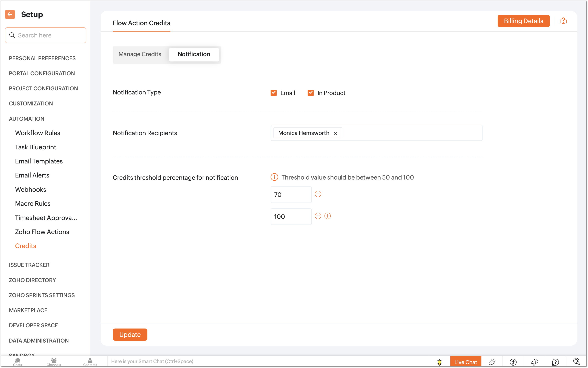This screenshot has width=588, height=368.
Task: Remove the 70 threshold with minus icon
Action: coord(318,194)
